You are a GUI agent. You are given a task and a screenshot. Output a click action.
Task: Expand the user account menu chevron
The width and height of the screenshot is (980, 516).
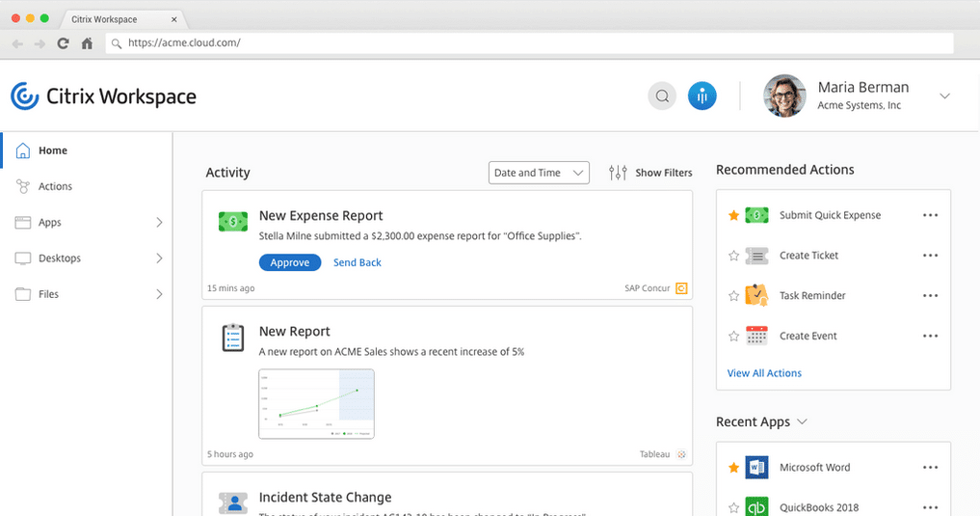coord(944,95)
